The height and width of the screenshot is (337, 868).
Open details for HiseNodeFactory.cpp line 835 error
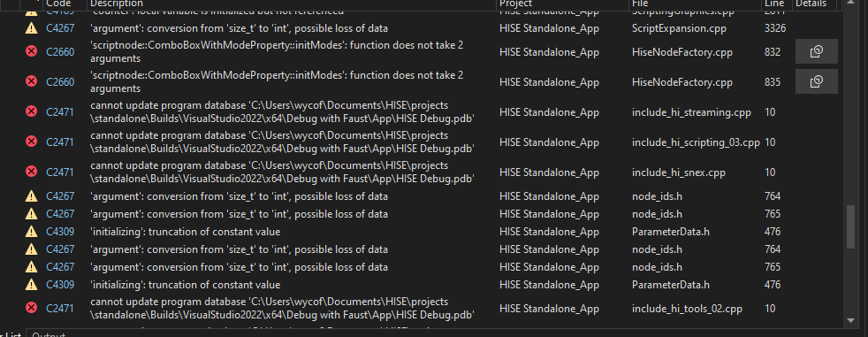click(816, 81)
